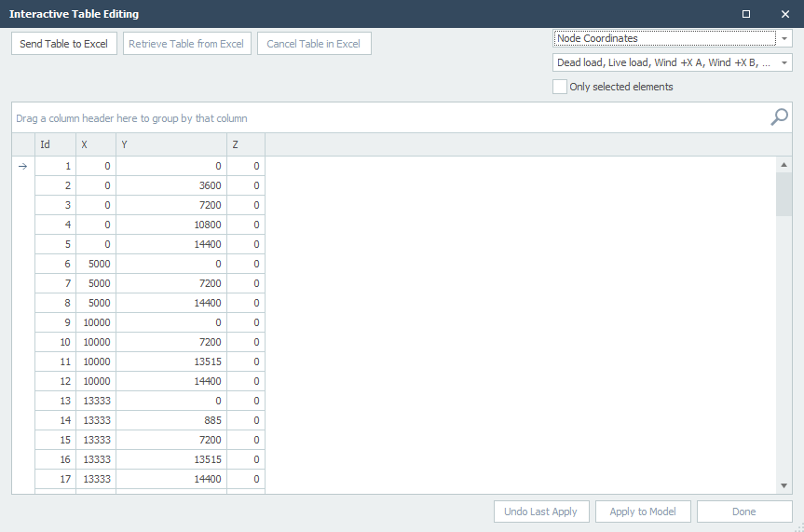Click the scrollbar up arrow
Viewport: 804px width, 532px height.
[784, 165]
